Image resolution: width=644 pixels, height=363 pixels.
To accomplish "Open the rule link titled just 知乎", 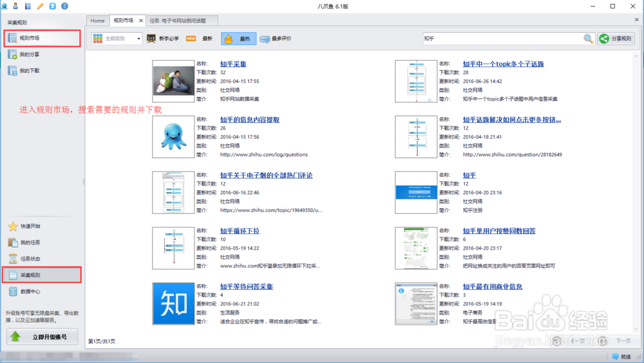I will [469, 175].
